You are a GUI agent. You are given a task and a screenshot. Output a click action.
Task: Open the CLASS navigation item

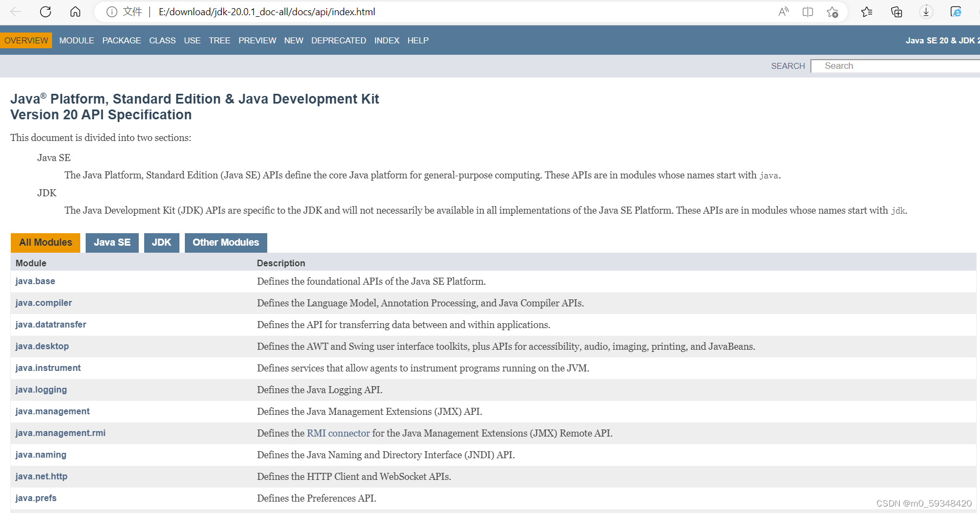[x=163, y=41]
